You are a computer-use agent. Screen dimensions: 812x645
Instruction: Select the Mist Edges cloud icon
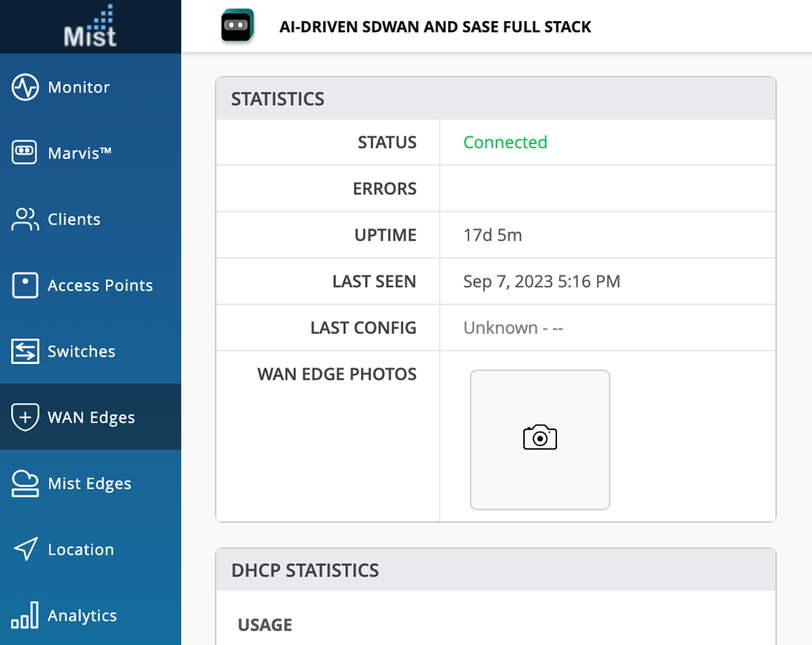[x=25, y=483]
